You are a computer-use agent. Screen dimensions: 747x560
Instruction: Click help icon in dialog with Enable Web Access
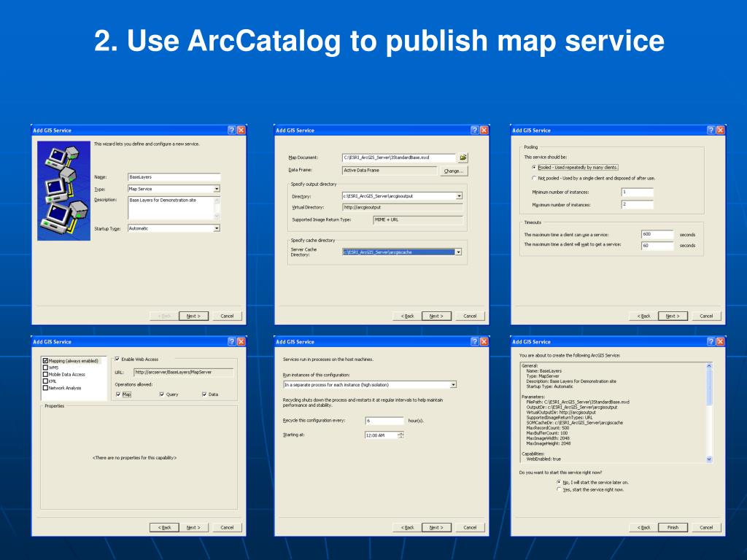tap(231, 341)
